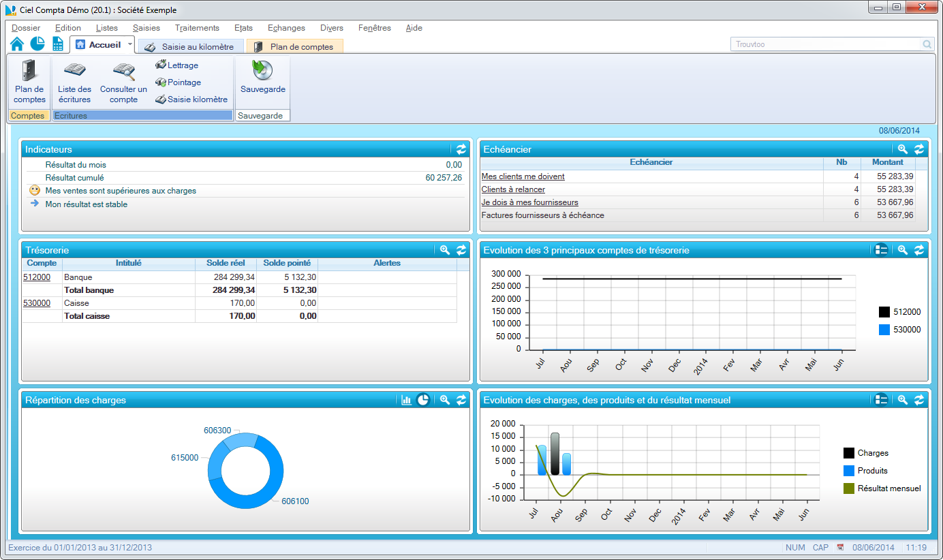Zoom into the Echéancier panel
This screenshot has height=560, width=943.
(x=903, y=149)
